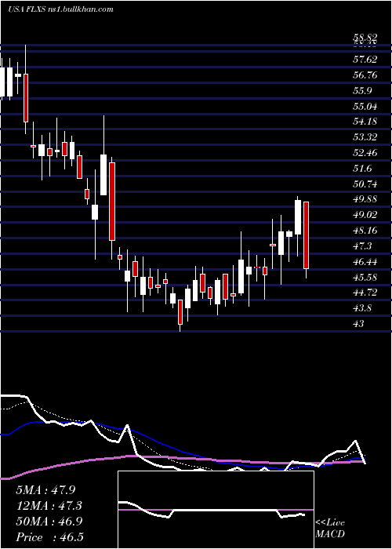Click the MACD label
The height and width of the screenshot is (549, 392).
pos(329,534)
